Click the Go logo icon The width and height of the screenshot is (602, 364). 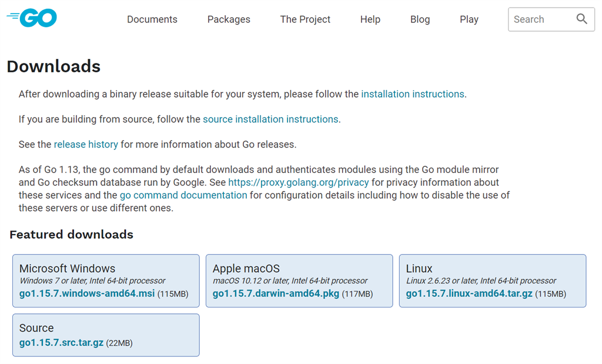point(32,18)
